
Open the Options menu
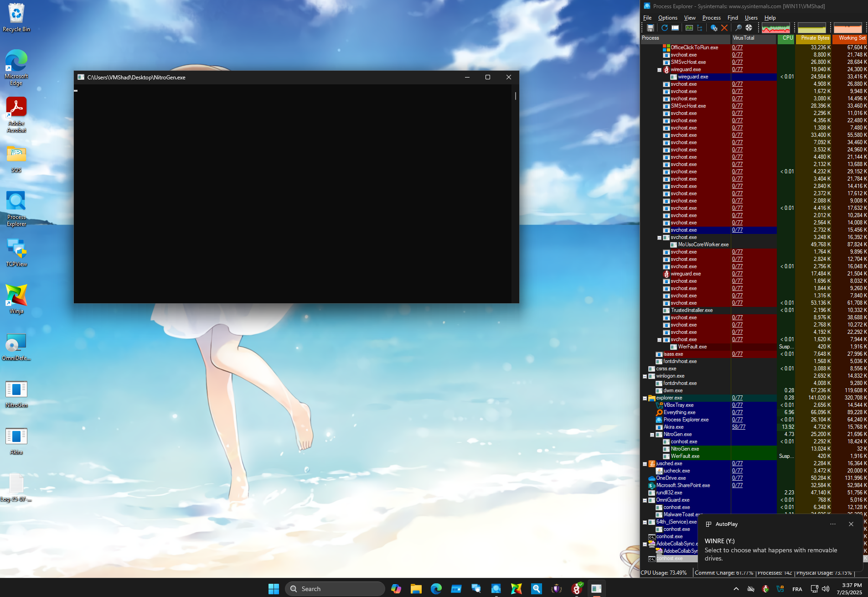668,18
